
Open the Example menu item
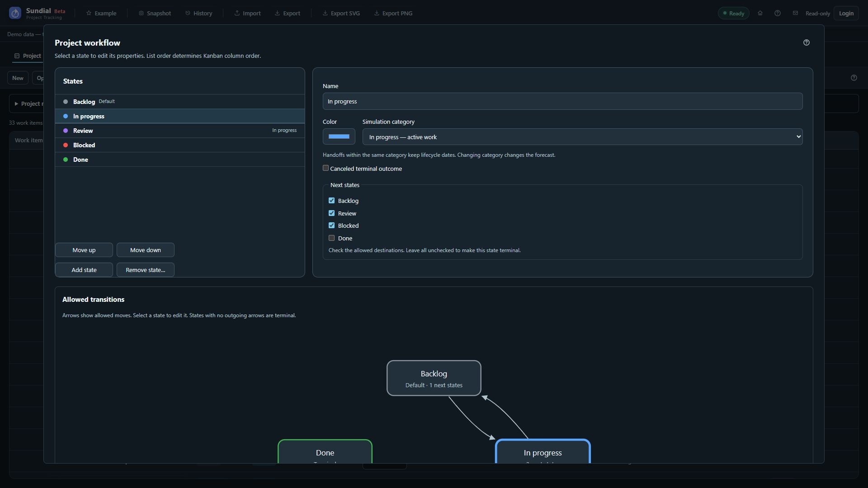[x=101, y=13]
